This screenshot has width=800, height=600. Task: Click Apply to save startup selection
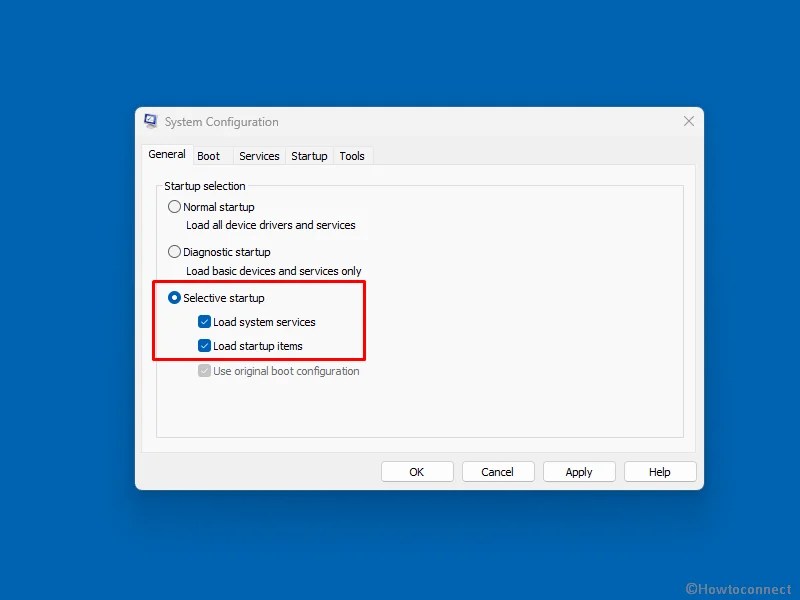tap(579, 471)
